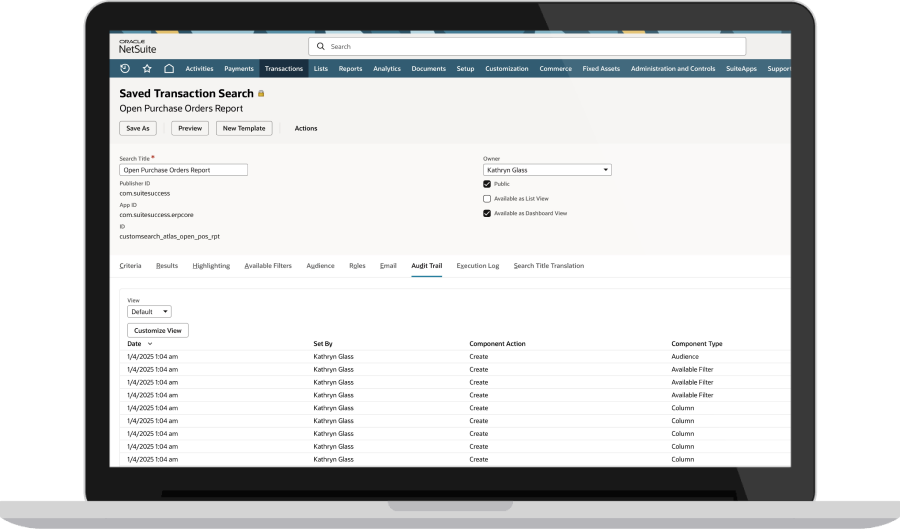
Task: Switch to the Execution Log tab
Action: point(478,266)
